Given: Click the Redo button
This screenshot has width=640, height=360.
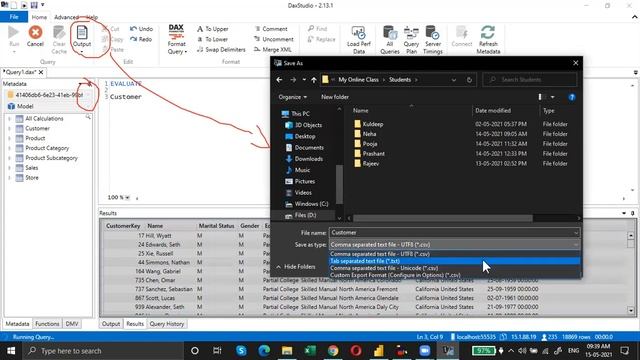Looking at the screenshot, I should point(141,39).
